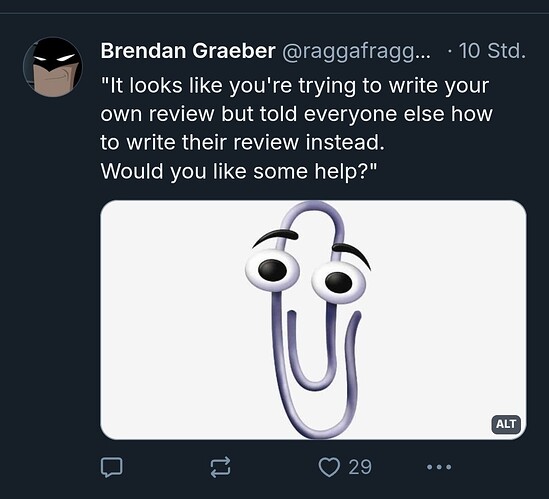Open the reply speech bubble icon

[x=112, y=467]
